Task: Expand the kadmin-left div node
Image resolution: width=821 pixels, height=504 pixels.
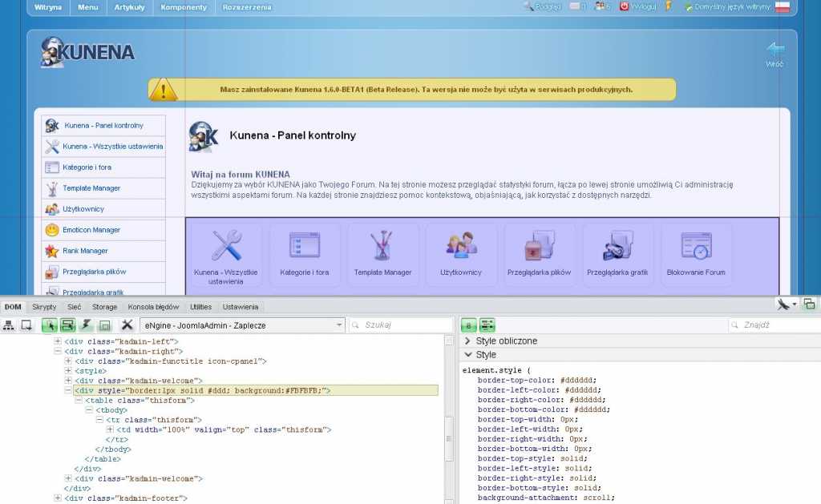Action: (x=58, y=341)
